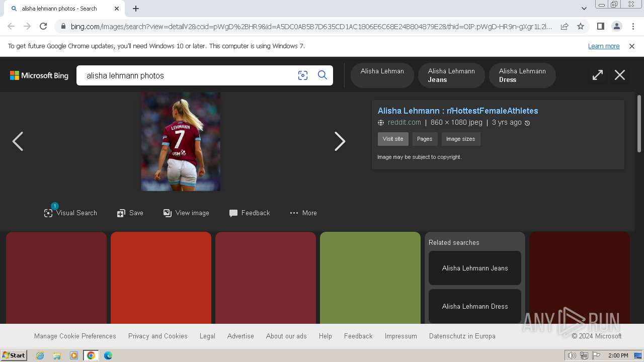Click the reddit.com source domain

click(x=404, y=122)
